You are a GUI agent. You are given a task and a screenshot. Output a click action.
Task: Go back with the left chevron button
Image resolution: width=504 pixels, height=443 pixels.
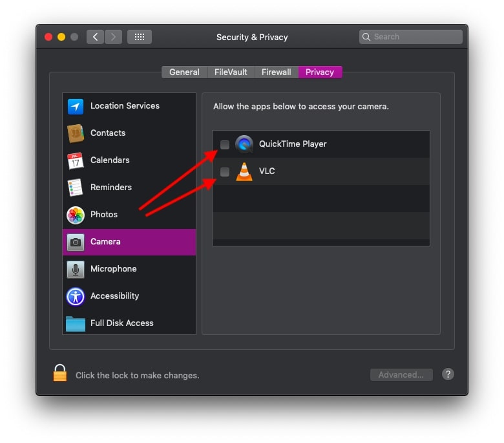(x=95, y=37)
